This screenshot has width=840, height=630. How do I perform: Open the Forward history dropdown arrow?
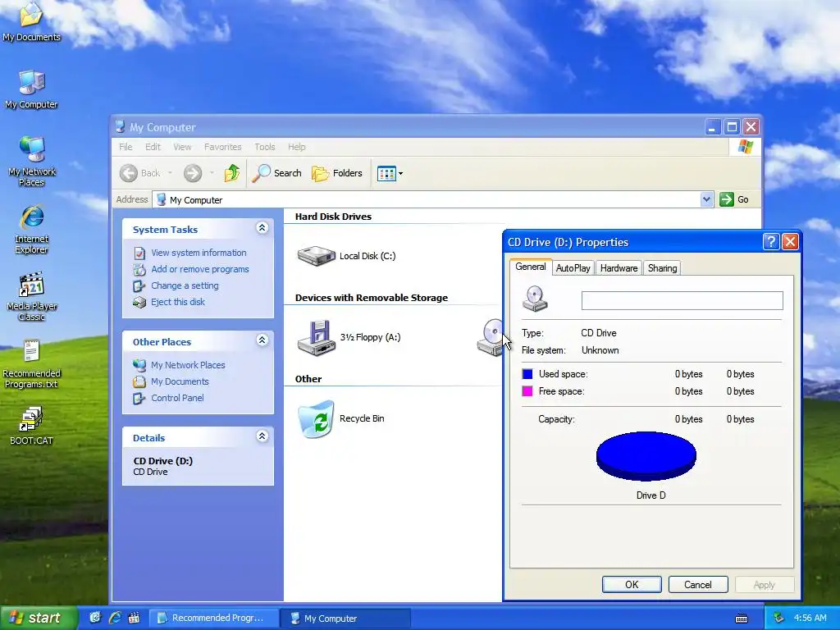tap(212, 173)
